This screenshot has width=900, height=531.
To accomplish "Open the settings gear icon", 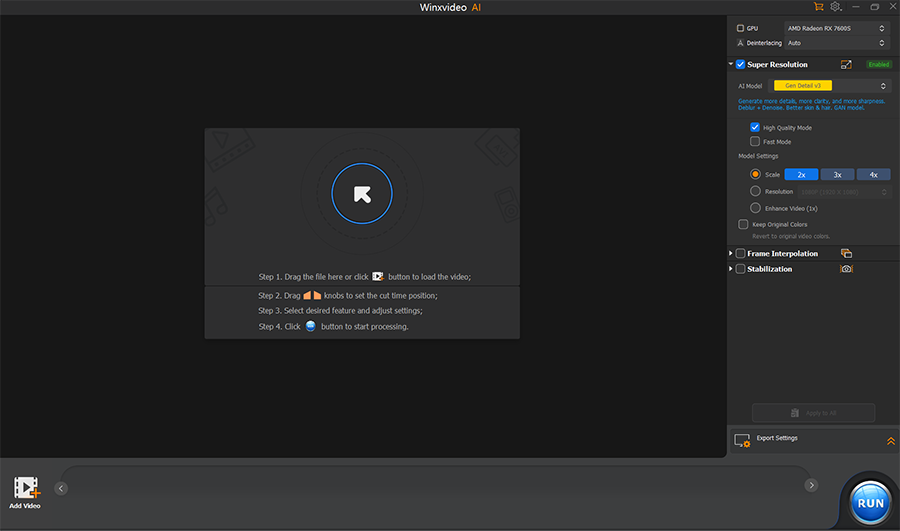I will tap(836, 7).
